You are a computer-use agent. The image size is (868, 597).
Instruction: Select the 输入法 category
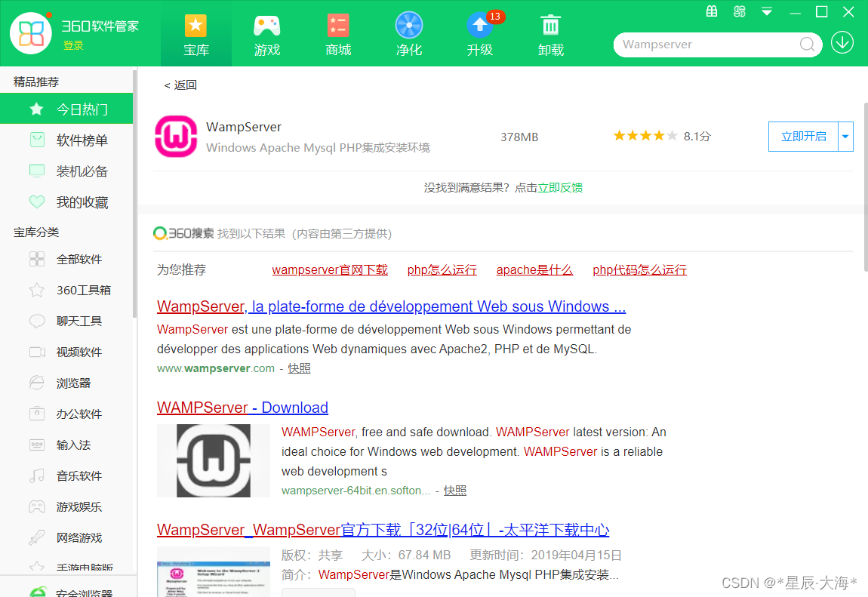point(66,445)
